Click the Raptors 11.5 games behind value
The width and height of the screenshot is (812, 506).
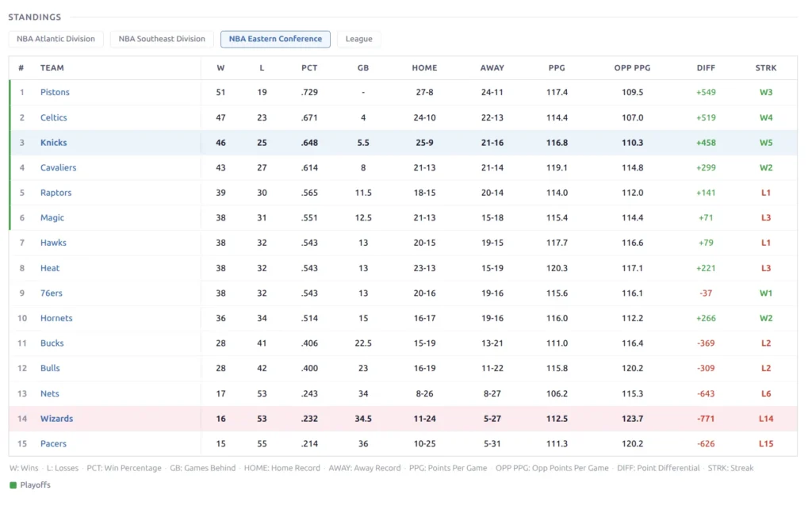pos(363,193)
